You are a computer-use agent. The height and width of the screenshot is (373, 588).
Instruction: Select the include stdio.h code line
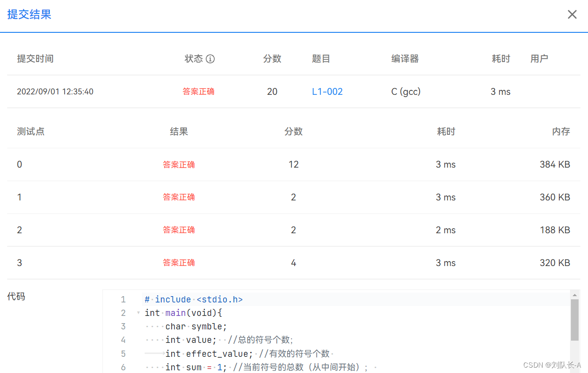pyautogui.click(x=193, y=299)
